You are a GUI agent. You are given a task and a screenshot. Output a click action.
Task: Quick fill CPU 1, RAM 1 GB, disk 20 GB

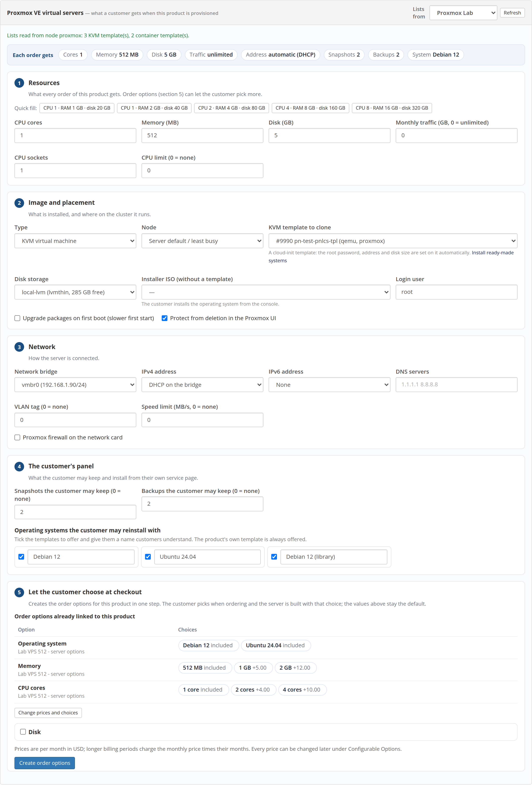77,108
